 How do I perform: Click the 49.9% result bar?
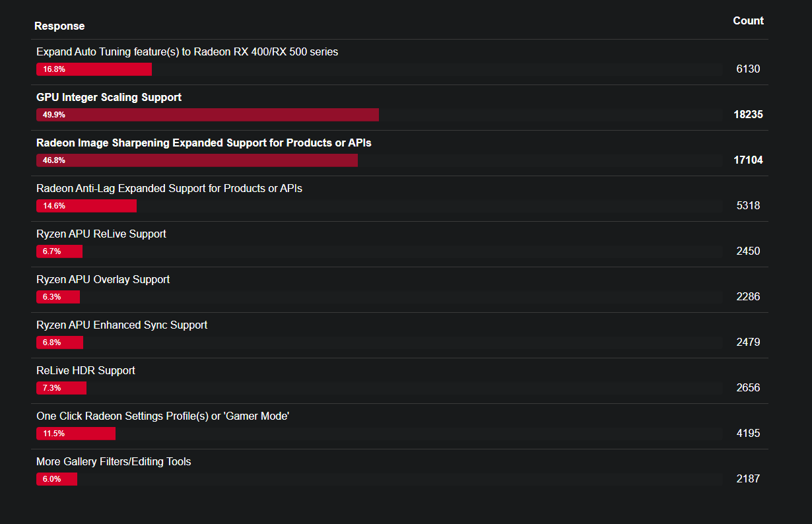coord(207,115)
